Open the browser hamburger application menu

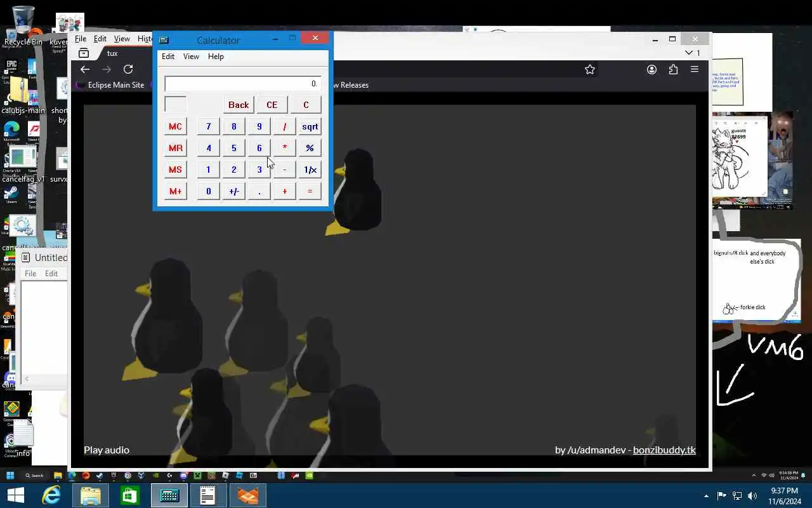coord(695,69)
